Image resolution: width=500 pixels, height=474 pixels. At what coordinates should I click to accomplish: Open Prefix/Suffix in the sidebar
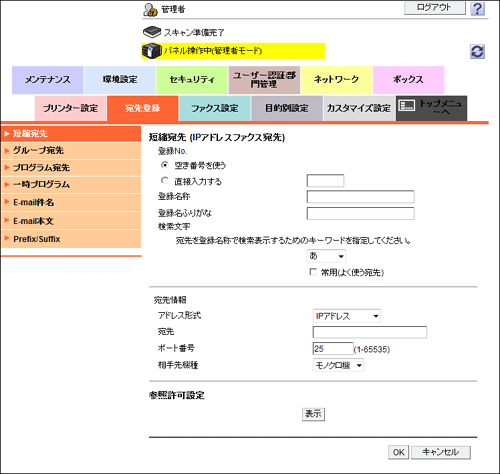point(71,239)
